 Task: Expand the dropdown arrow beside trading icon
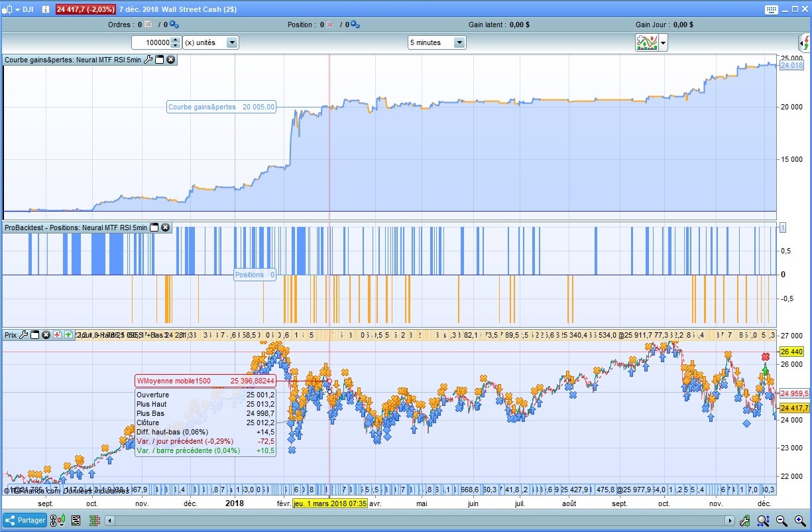pyautogui.click(x=662, y=43)
